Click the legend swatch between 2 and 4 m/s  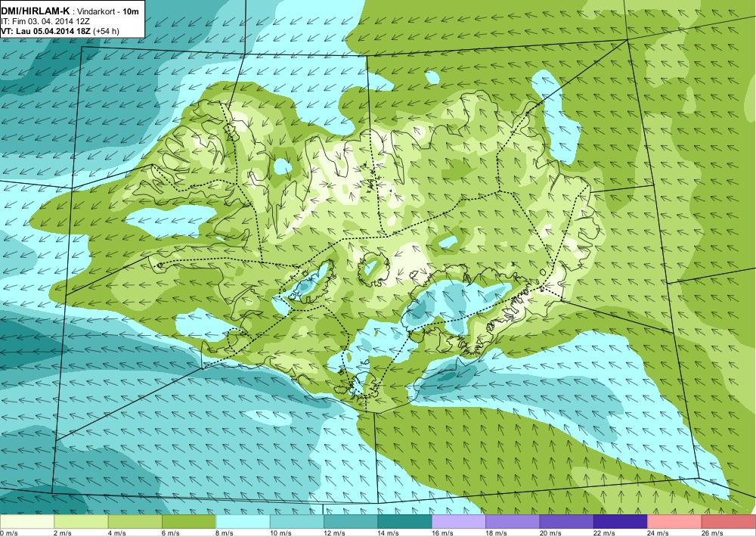[81, 522]
